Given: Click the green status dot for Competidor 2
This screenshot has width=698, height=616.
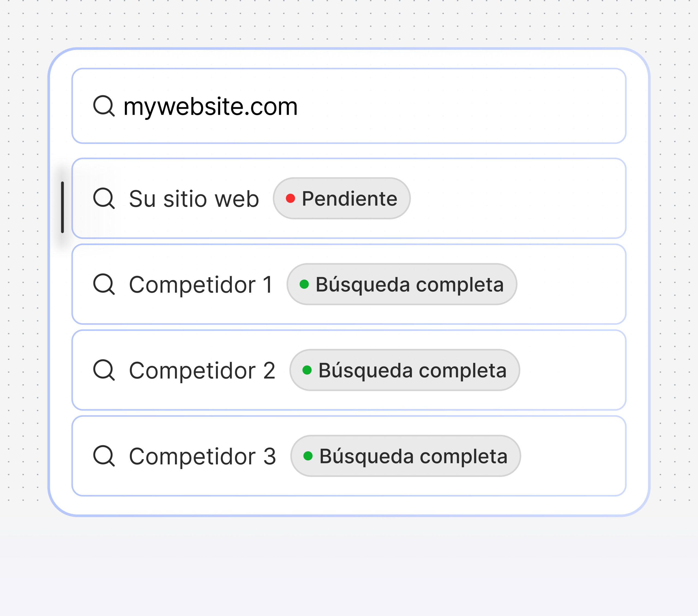Looking at the screenshot, I should (307, 370).
